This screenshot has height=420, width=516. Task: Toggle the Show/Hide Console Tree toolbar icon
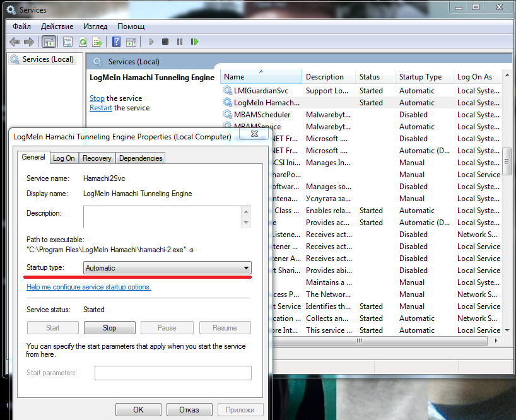pos(49,42)
